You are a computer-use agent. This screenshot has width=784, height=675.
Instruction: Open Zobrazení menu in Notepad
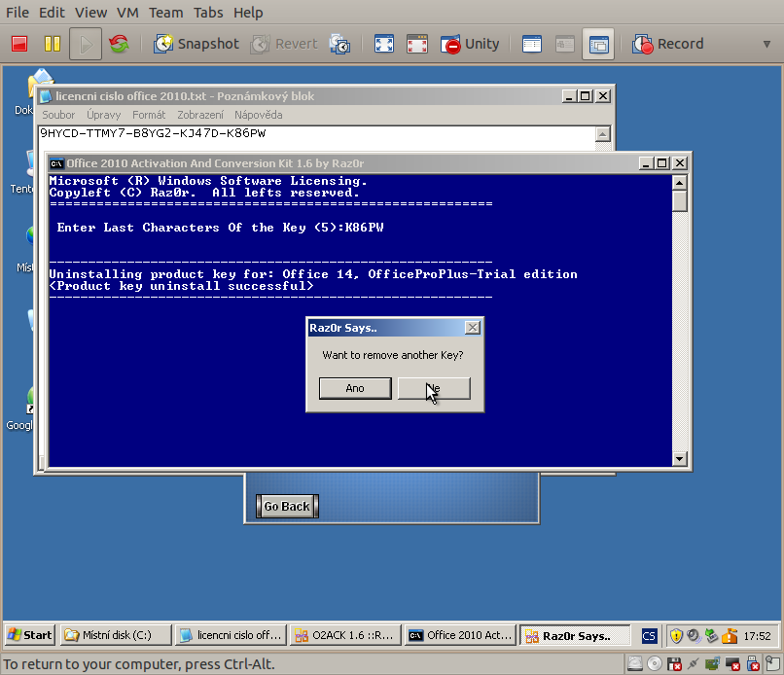pos(200,115)
